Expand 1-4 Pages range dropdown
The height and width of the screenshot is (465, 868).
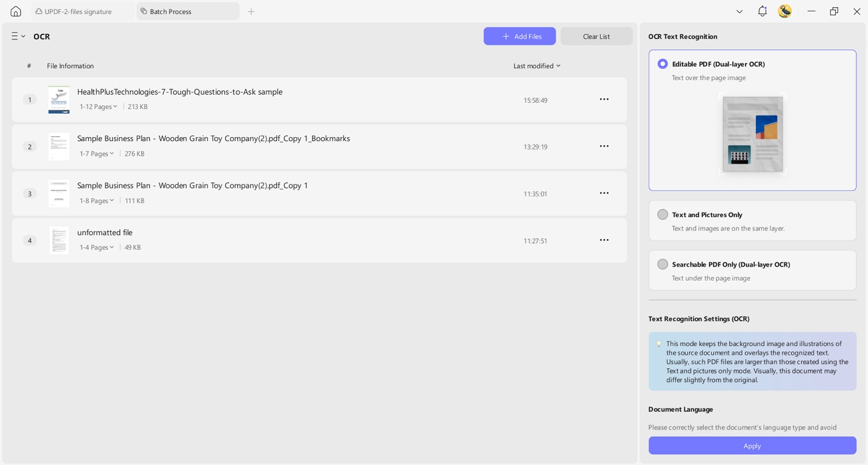97,247
